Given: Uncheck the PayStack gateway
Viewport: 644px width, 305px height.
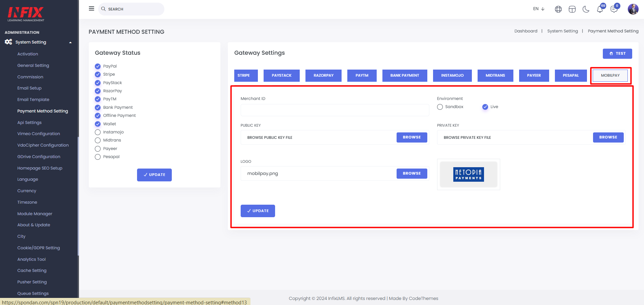Looking at the screenshot, I should point(98,83).
